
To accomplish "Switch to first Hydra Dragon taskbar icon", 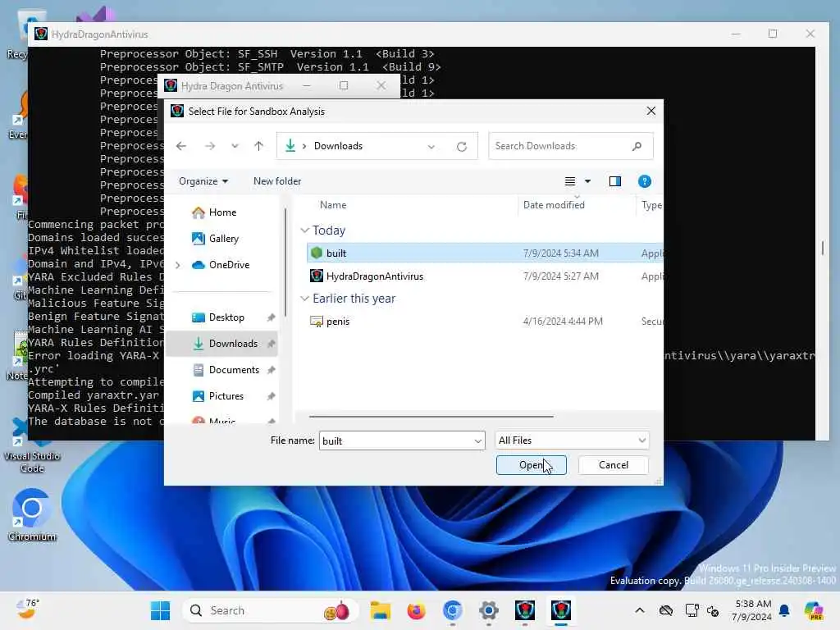I will click(x=524, y=610).
